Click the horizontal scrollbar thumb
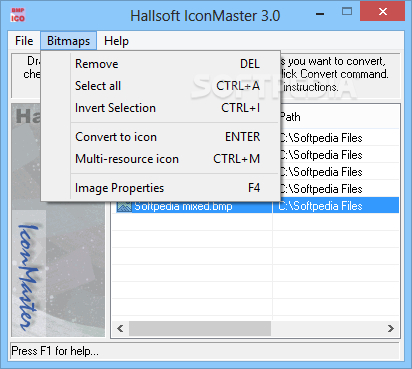The height and width of the screenshot is (369, 412). [200, 328]
